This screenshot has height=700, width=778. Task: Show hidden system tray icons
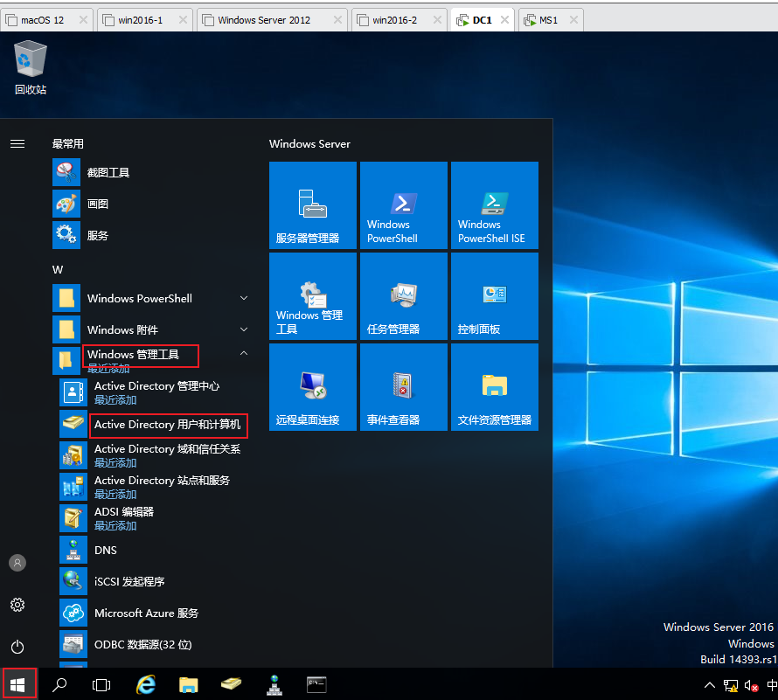pyautogui.click(x=710, y=685)
